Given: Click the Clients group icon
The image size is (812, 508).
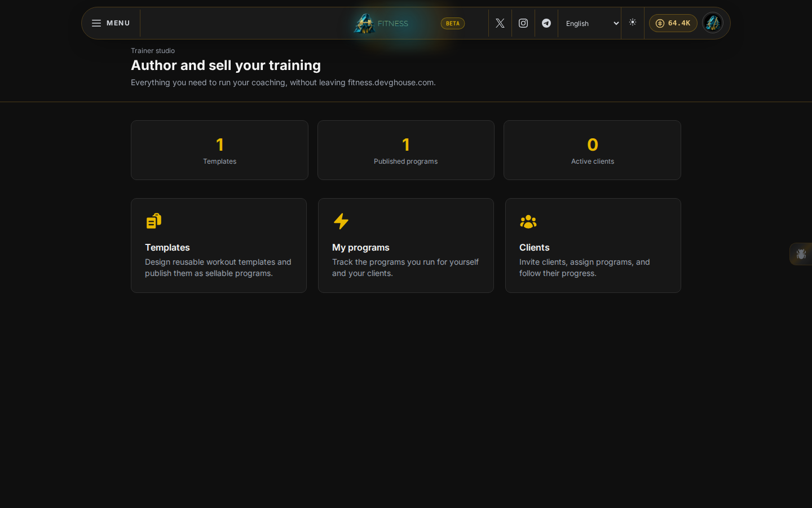Looking at the screenshot, I should 528,221.
